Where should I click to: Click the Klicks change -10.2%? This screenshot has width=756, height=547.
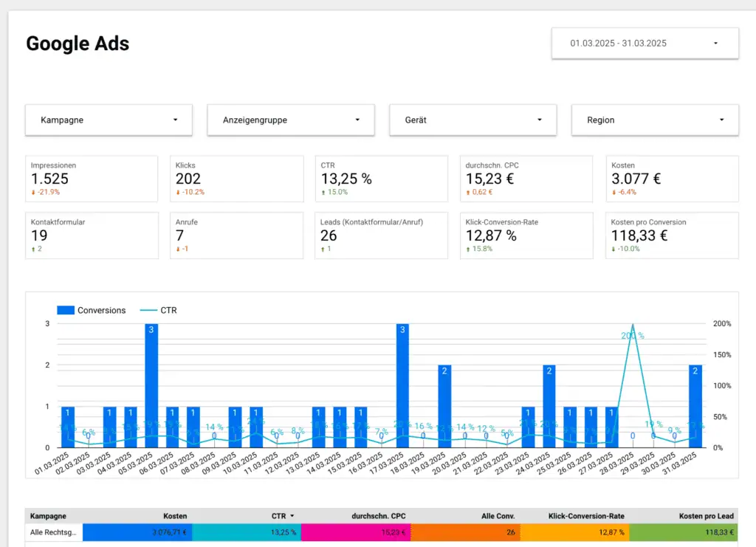tap(190, 192)
